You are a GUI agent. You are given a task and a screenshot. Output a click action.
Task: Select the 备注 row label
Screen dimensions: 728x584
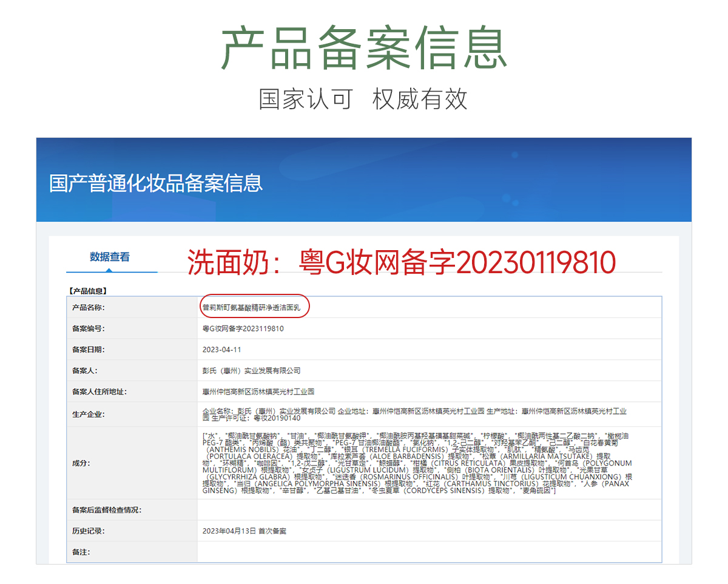coord(81,552)
